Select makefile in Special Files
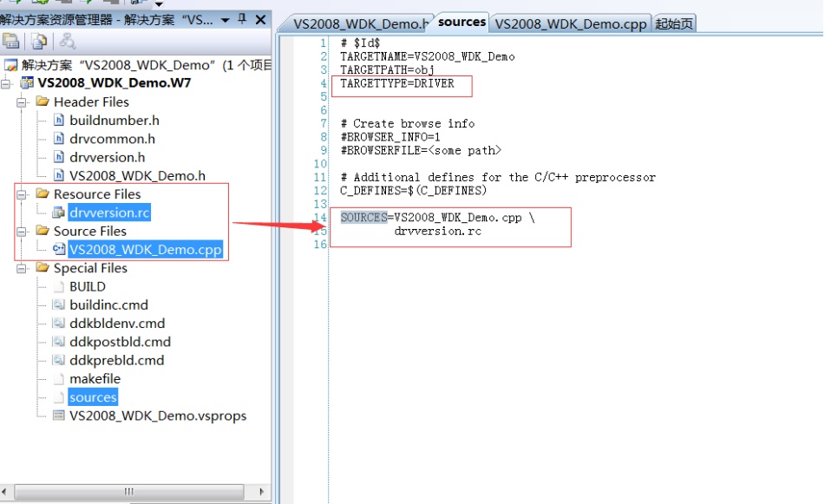 coord(95,379)
